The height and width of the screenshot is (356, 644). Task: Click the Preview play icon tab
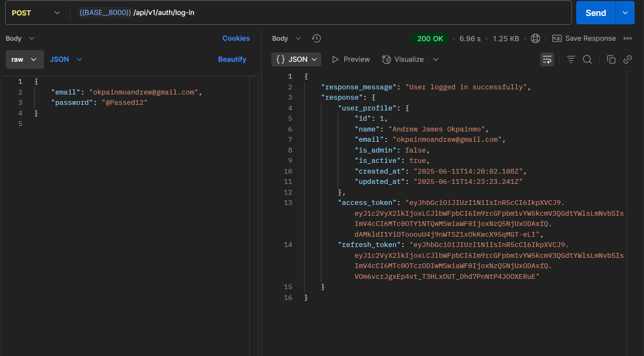(x=351, y=59)
